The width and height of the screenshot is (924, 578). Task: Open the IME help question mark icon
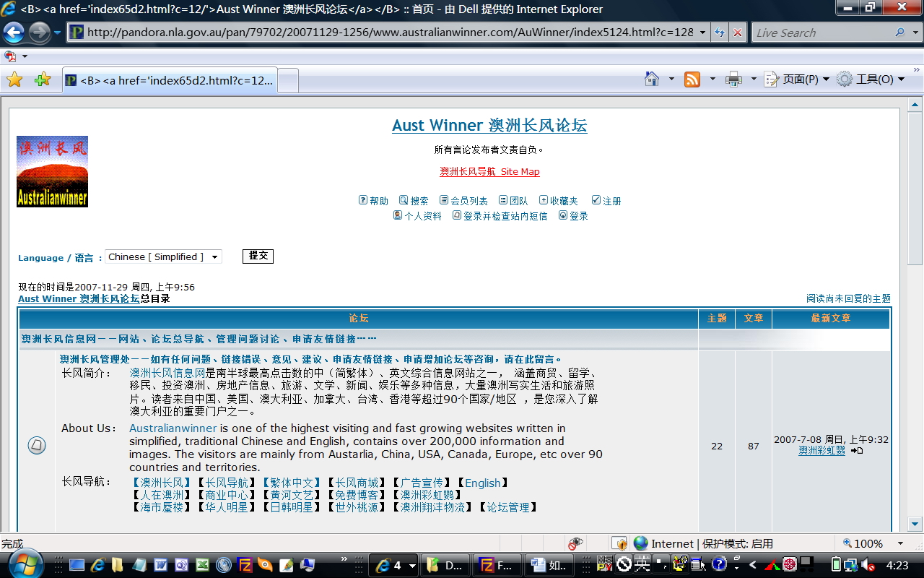(719, 564)
